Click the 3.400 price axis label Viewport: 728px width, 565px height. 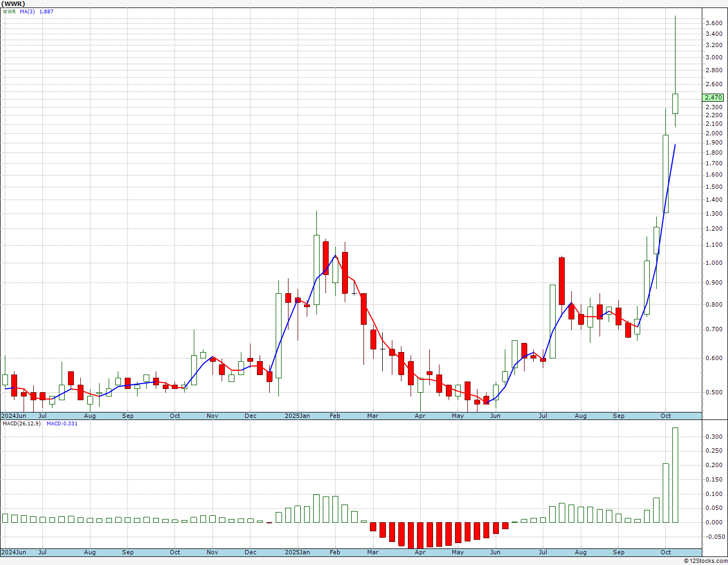click(714, 34)
